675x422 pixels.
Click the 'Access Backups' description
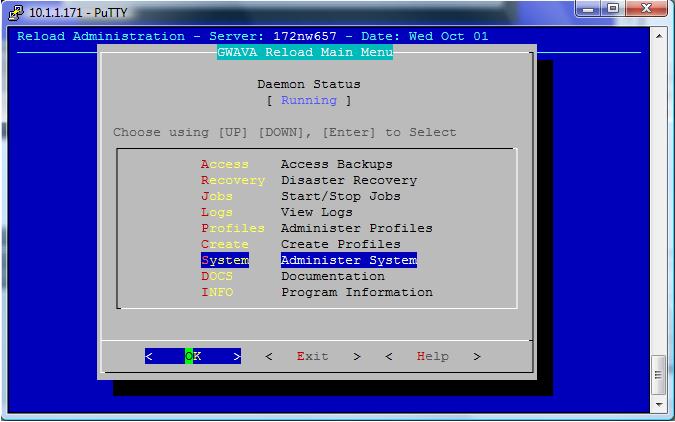(x=337, y=164)
